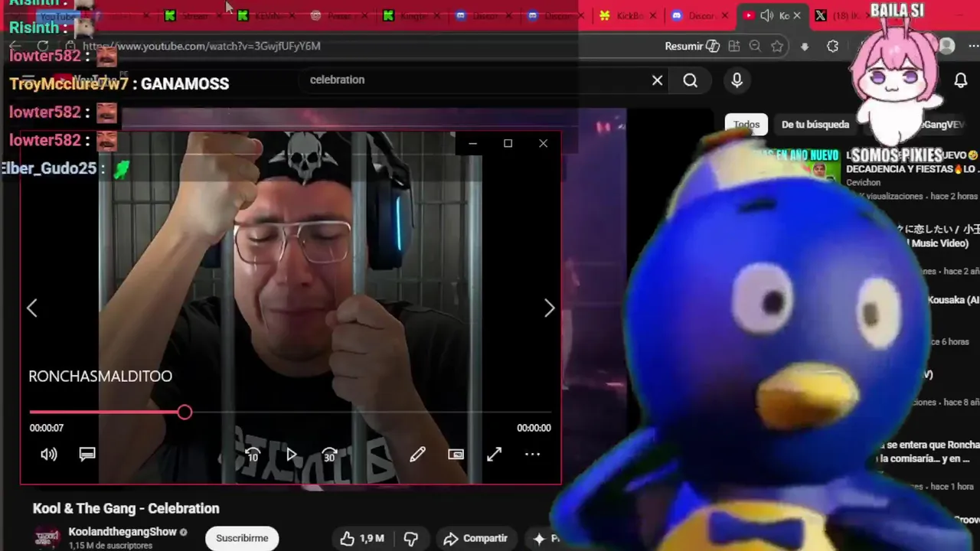Open the Cevichon channel link in sidebar
This screenshot has width=980, height=551.
click(x=863, y=182)
